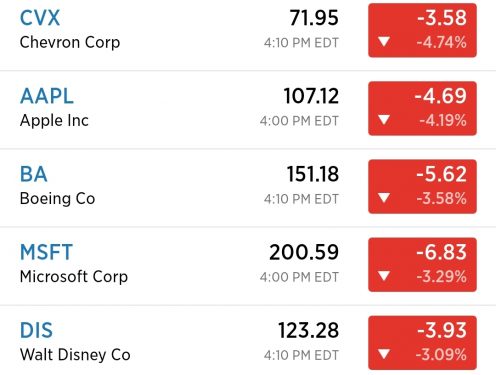Click the down arrow in Disney change box
The image size is (496, 375).
[x=384, y=354]
